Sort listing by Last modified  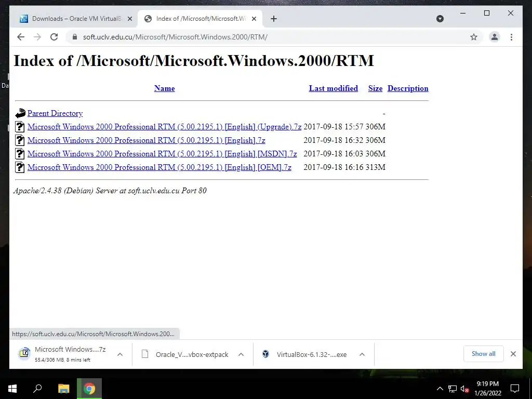333,88
